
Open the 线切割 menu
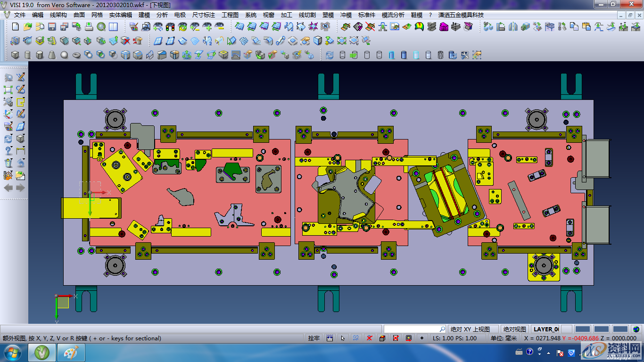(307, 15)
